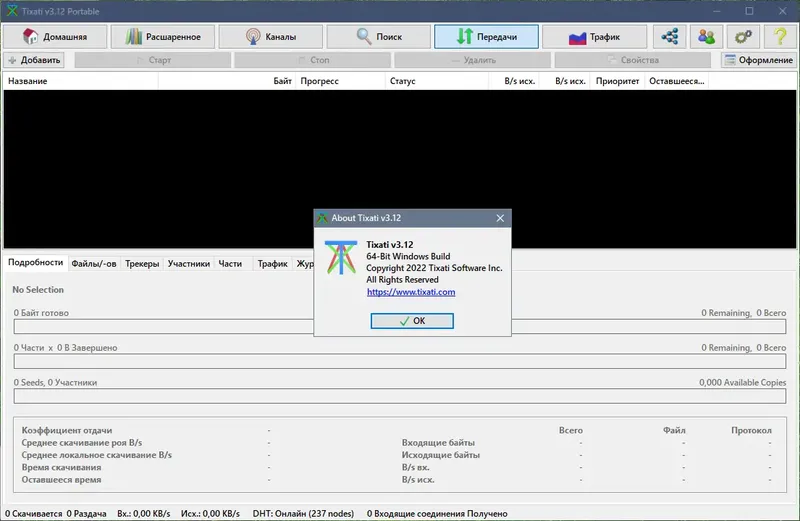This screenshot has width=800, height=521.
Task: Click the Добавить add button
Action: click(x=34, y=60)
